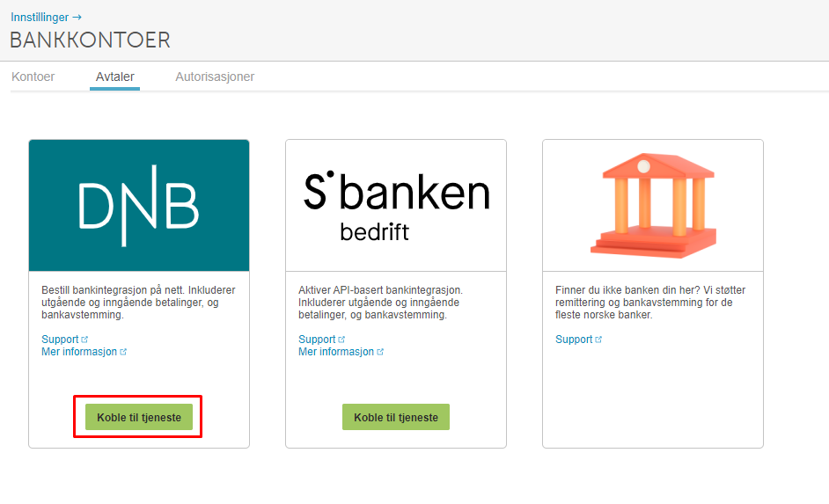Click the orange bank building illustration
Viewport: 829px width, 504px height.
click(x=653, y=206)
